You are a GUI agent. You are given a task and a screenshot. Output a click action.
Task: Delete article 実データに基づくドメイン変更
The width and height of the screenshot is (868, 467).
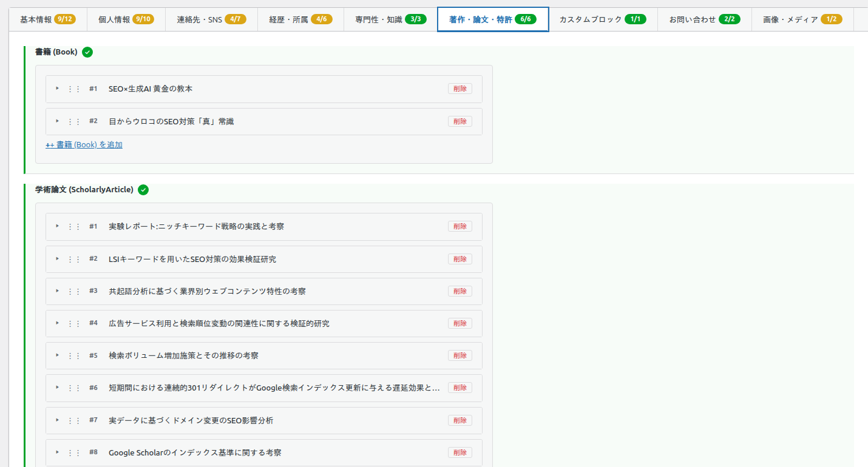[460, 420]
